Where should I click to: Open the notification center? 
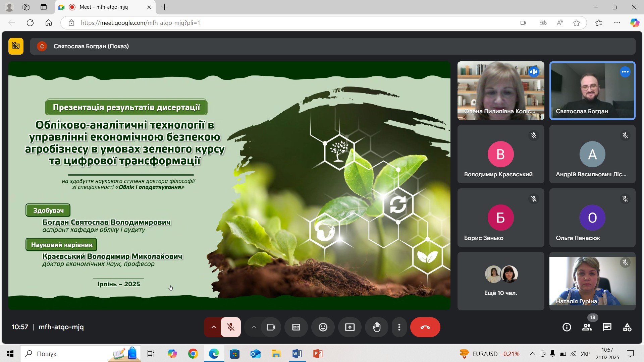[x=631, y=354]
